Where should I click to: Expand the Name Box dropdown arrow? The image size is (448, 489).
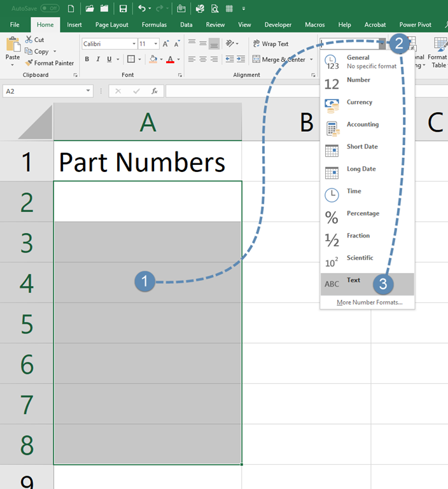coord(88,91)
